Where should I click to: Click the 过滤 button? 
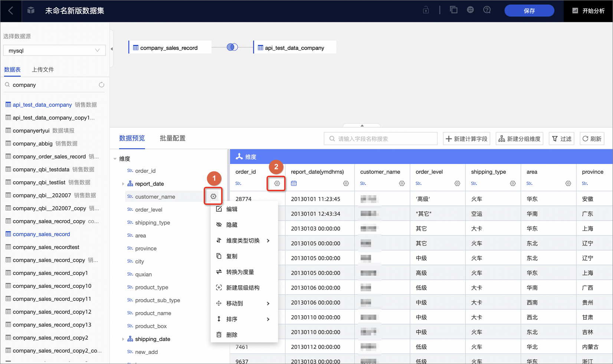point(562,138)
